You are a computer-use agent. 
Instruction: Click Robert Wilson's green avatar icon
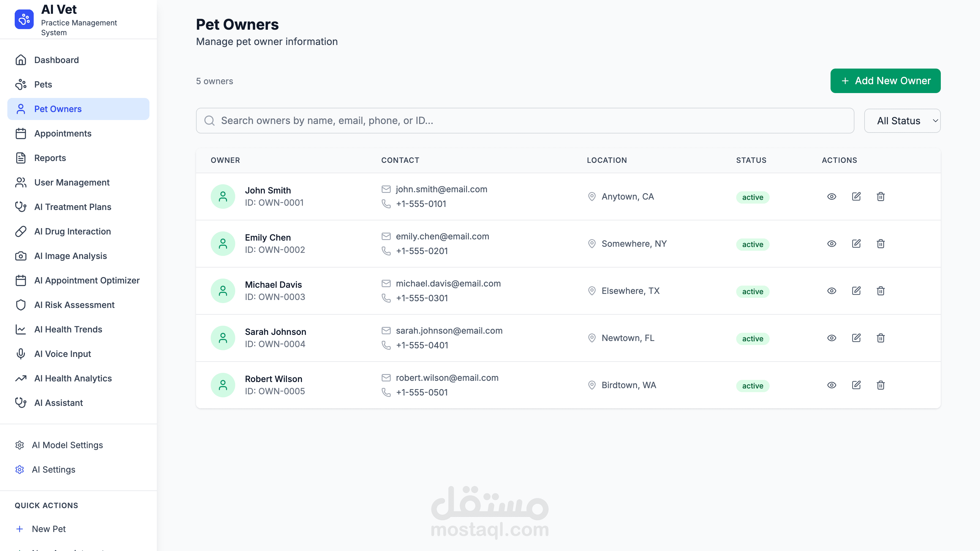223,385
